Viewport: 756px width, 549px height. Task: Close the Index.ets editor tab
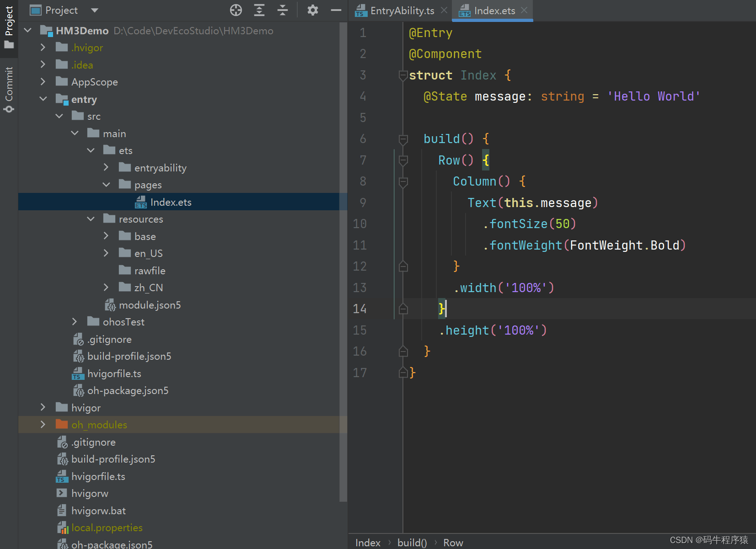[x=524, y=10]
